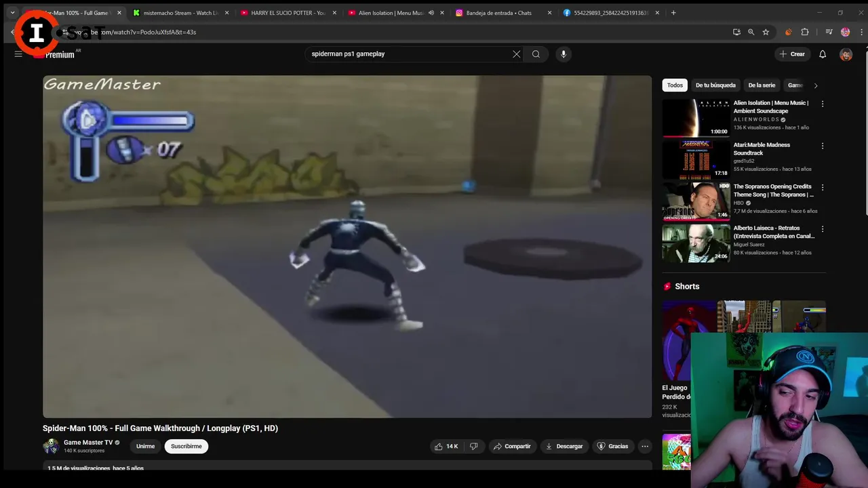Select the De tu búsqueda filter chip

tap(715, 85)
